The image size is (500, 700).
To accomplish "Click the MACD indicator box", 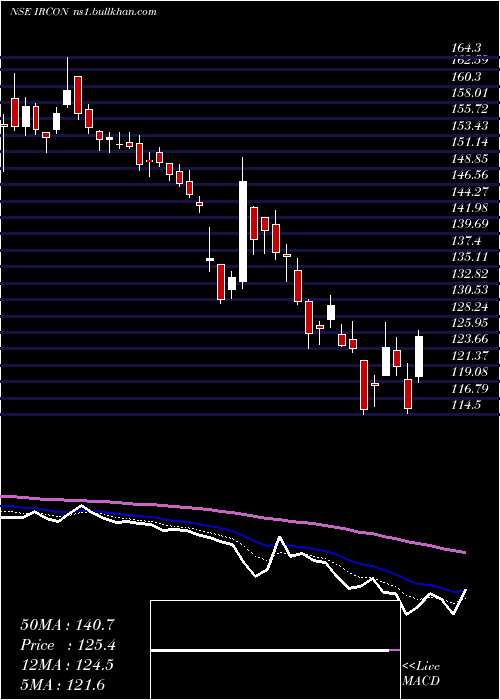I will pyautogui.click(x=275, y=650).
